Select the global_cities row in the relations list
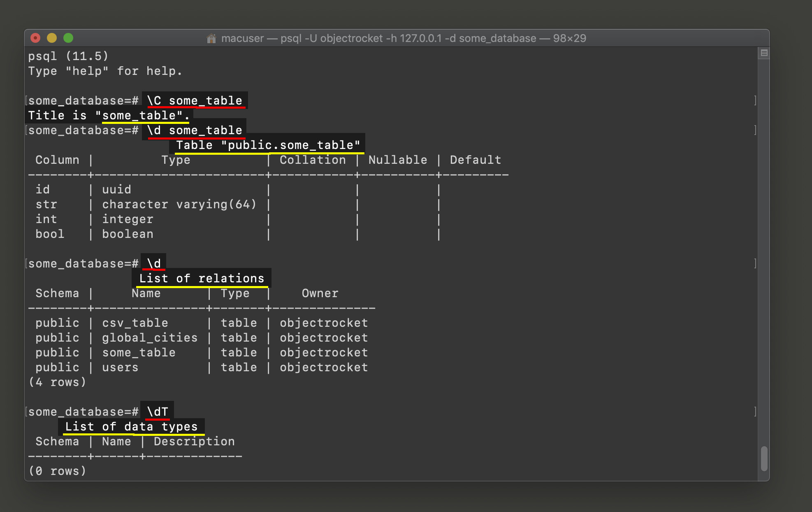 pyautogui.click(x=150, y=337)
